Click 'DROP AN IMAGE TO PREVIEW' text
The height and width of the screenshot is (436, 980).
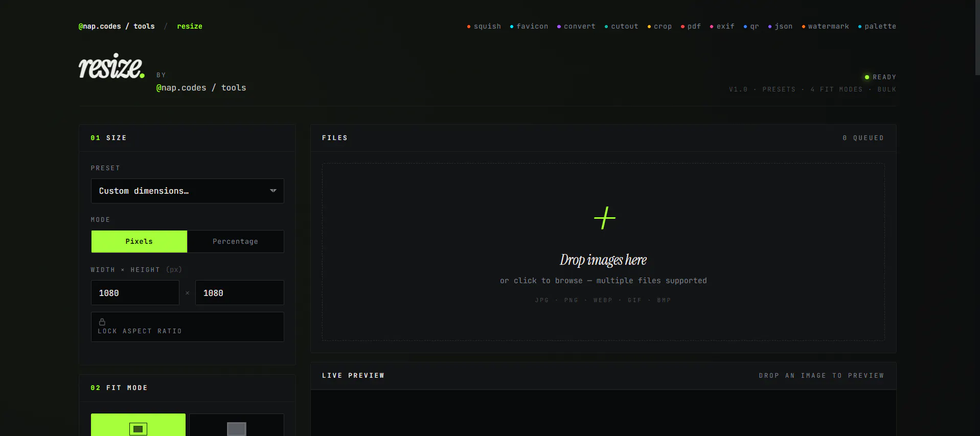(822, 376)
